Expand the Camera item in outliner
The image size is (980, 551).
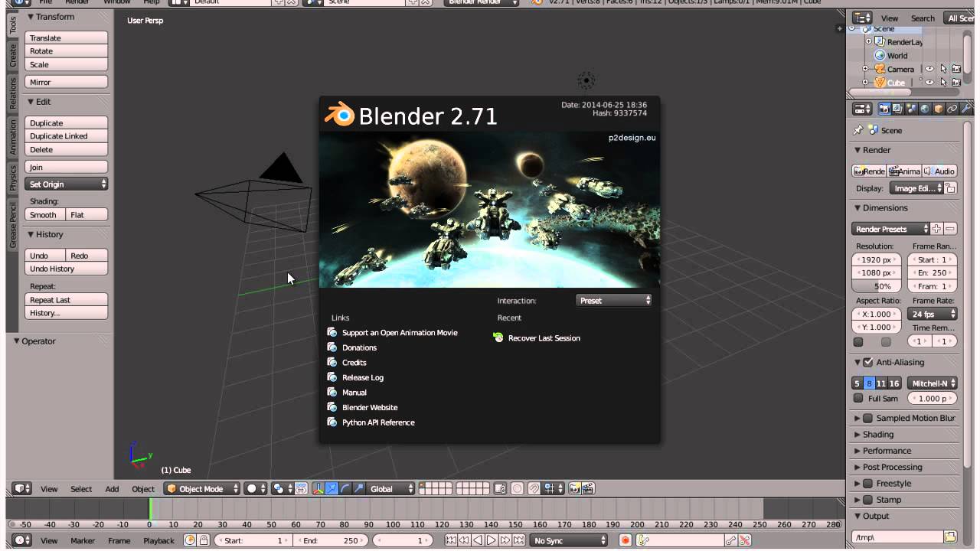[865, 69]
